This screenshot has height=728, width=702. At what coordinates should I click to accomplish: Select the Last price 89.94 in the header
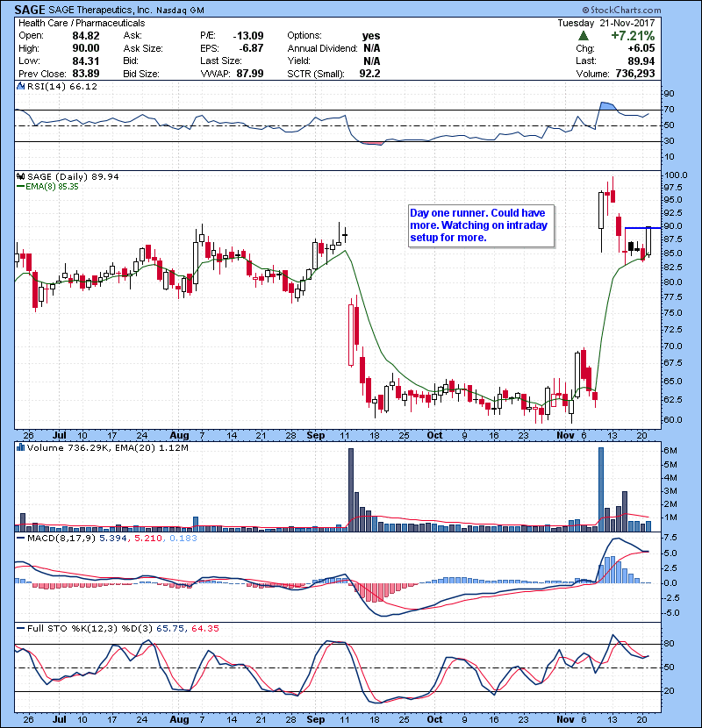pos(641,61)
